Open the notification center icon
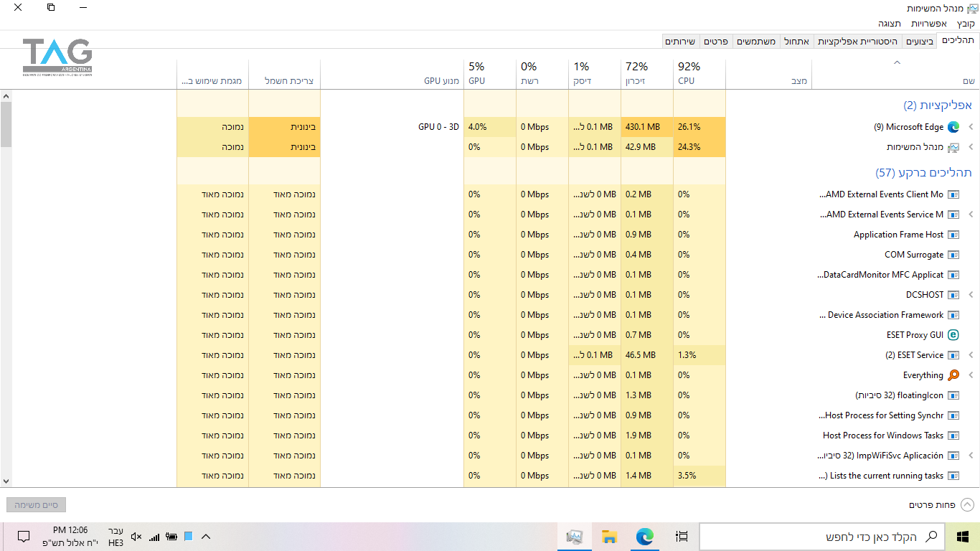This screenshot has width=980, height=551. (x=23, y=537)
